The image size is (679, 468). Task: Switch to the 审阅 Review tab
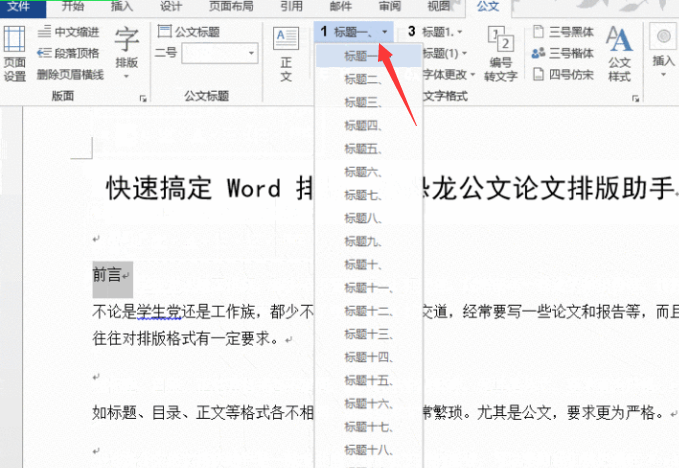click(x=390, y=6)
